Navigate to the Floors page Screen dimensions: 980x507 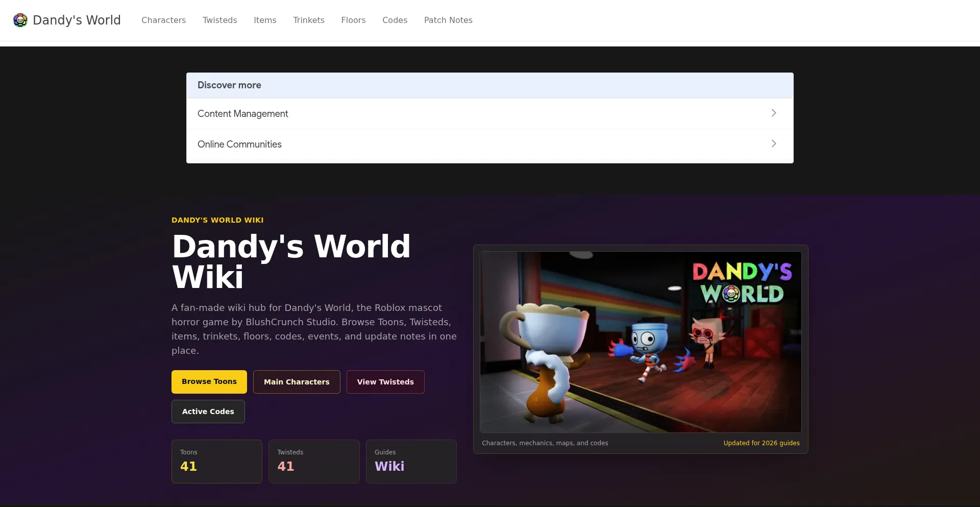[353, 20]
